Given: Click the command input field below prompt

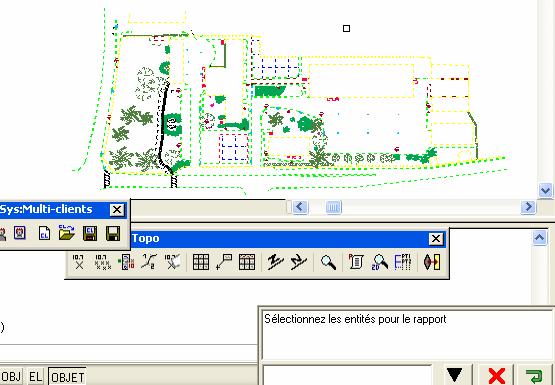Looking at the screenshot, I should [x=347, y=375].
